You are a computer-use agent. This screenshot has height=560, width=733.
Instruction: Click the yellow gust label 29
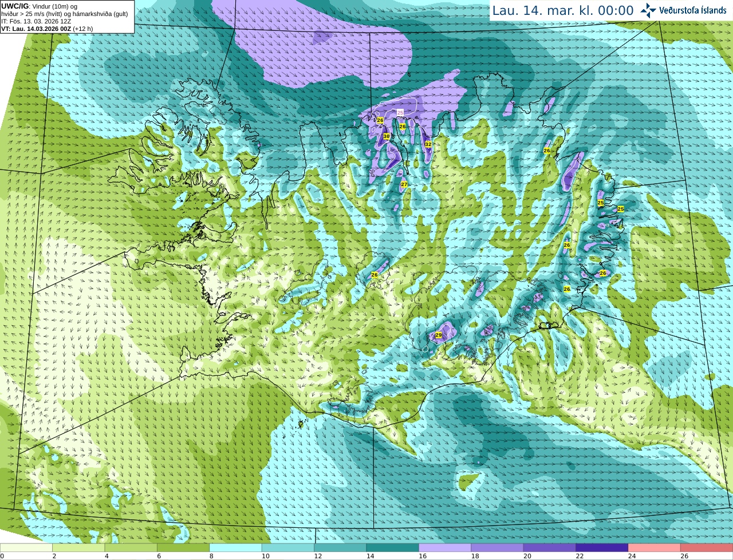438,335
